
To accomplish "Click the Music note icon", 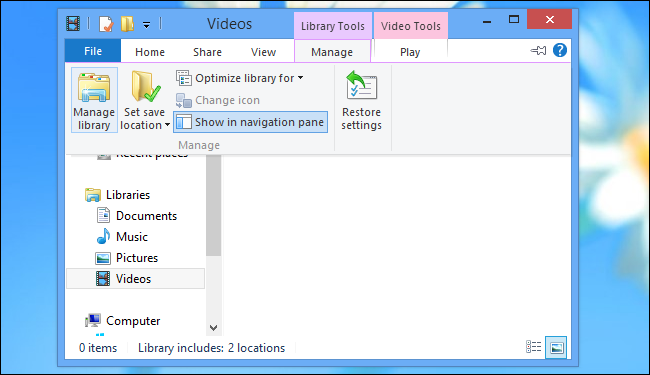I will 104,237.
